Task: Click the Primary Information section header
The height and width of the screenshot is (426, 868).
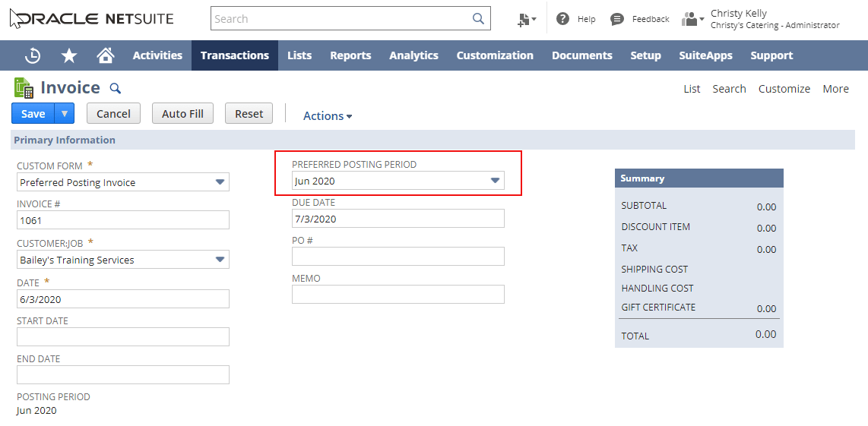Action: tap(433, 140)
